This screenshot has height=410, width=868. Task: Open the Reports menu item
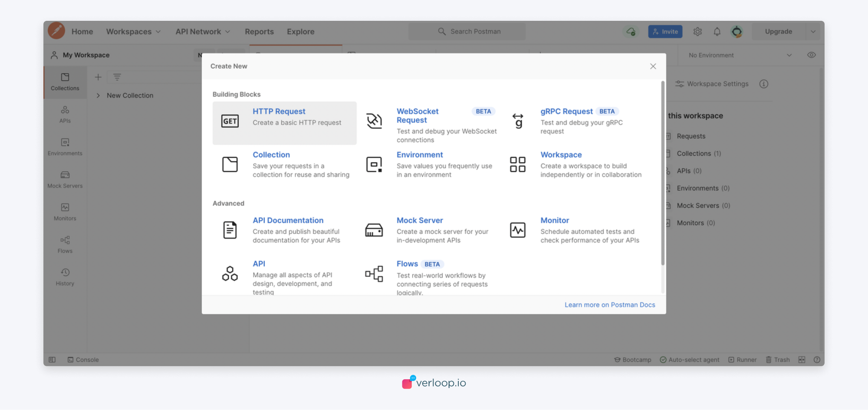(260, 32)
